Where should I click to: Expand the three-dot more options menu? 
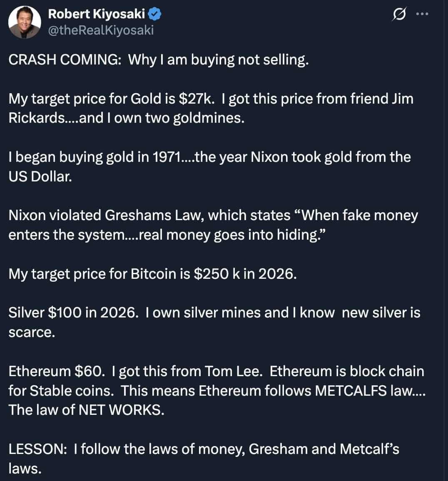point(422,14)
